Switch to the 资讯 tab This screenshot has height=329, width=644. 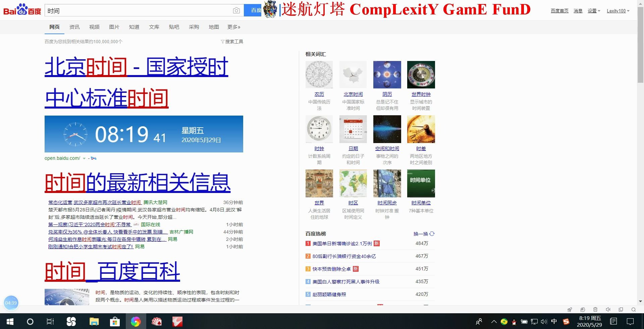coord(74,27)
